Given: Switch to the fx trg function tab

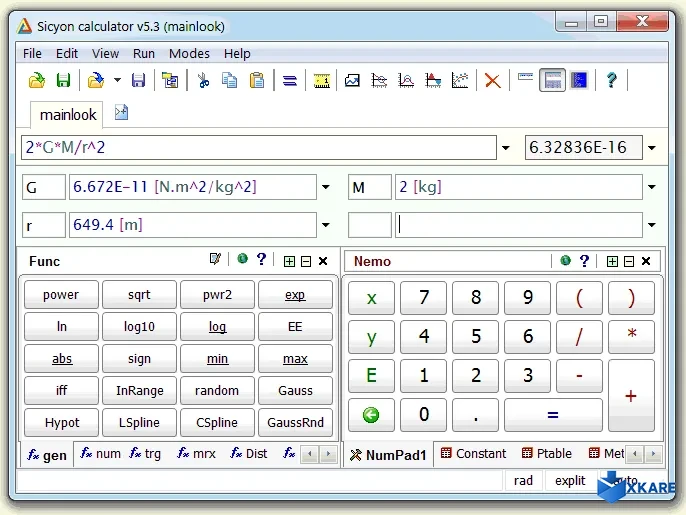Looking at the screenshot, I should [x=145, y=454].
